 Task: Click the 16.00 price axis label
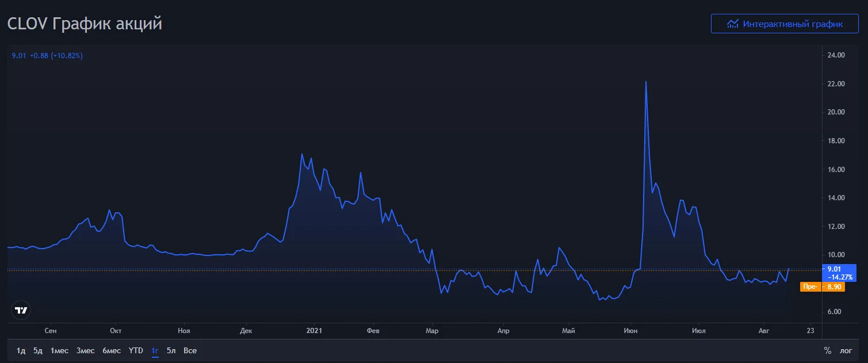click(836, 170)
